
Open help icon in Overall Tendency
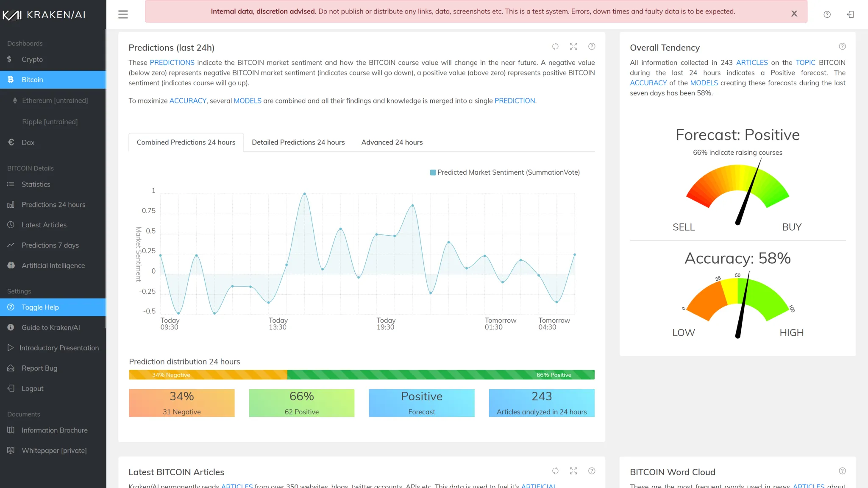coord(842,47)
